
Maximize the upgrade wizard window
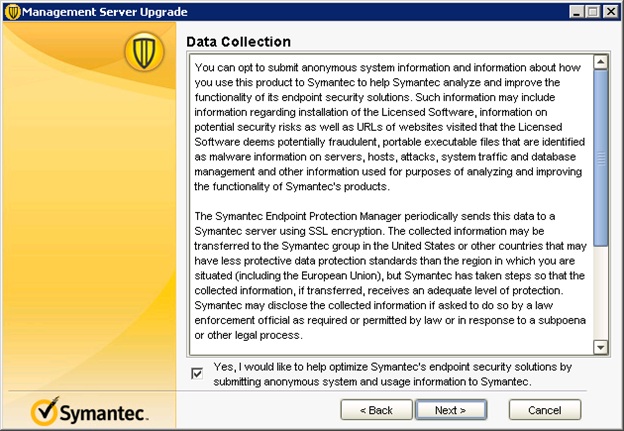click(x=593, y=12)
